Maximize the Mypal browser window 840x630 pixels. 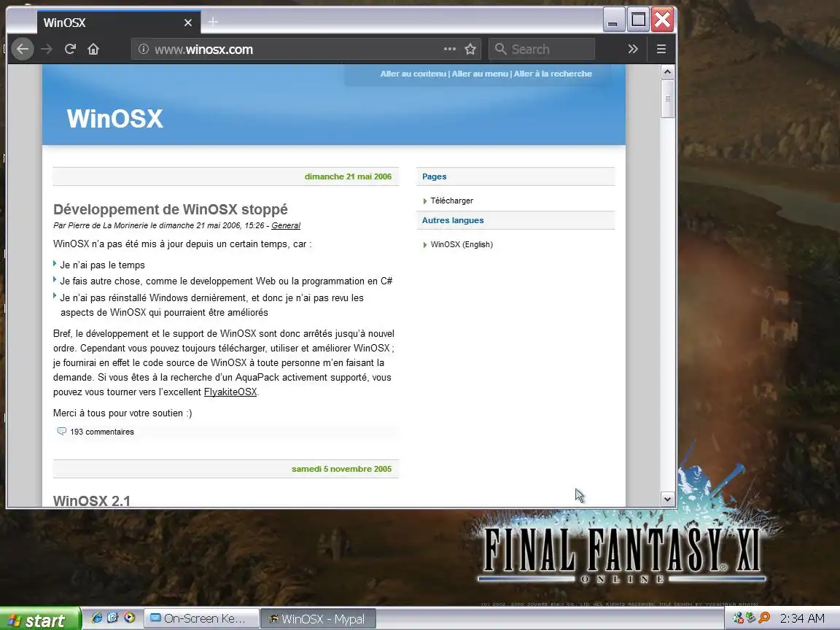click(638, 20)
